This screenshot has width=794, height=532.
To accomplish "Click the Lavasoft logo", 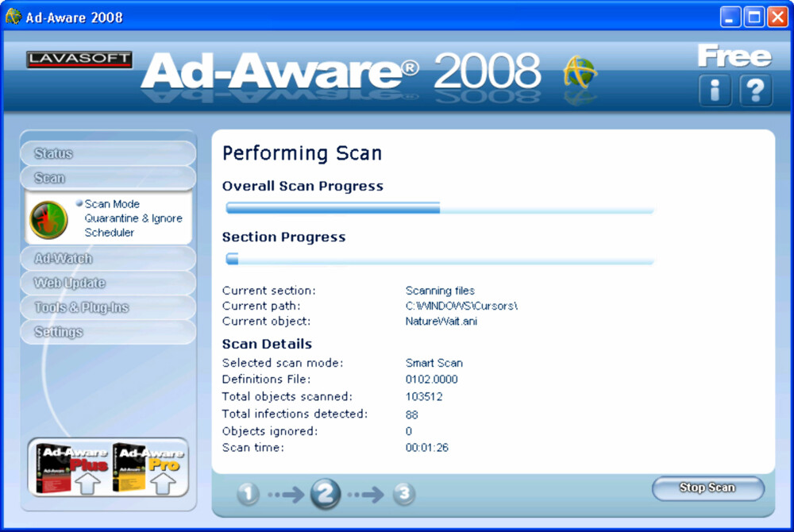I will pos(79,60).
